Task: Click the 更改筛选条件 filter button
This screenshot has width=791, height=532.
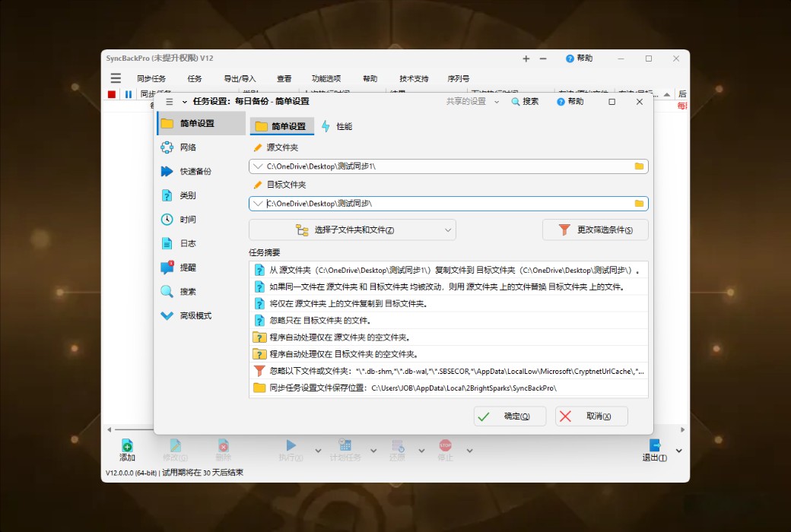Action: (x=595, y=230)
